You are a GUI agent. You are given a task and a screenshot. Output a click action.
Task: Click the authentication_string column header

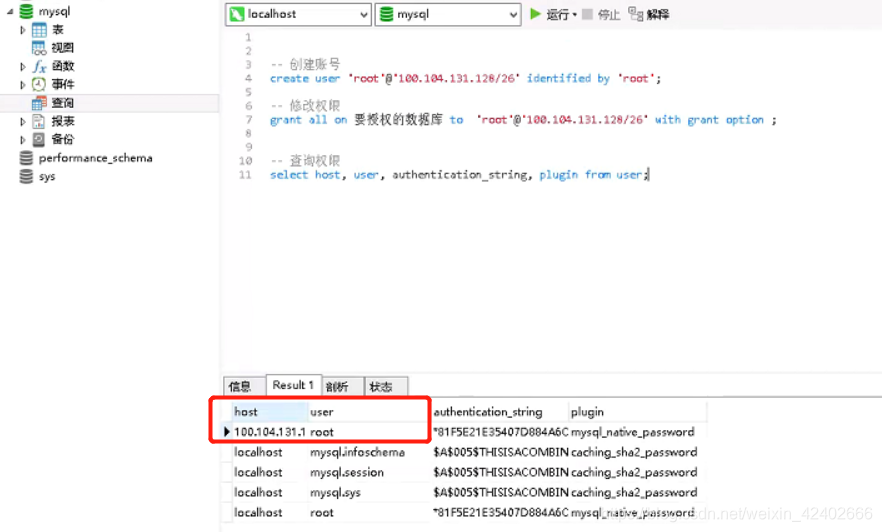click(500, 412)
